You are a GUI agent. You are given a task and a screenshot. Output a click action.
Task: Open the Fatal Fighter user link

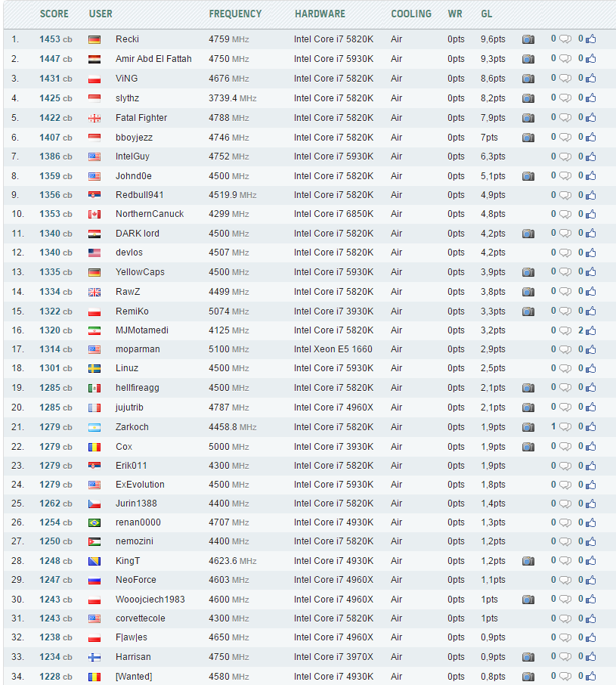point(141,118)
